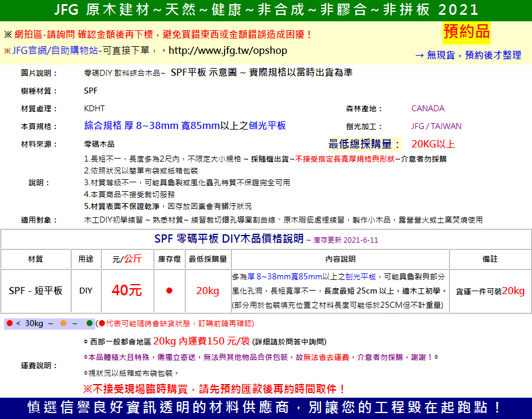Click the 最低採購量 column header
The width and height of the screenshot is (532, 419).
click(x=207, y=259)
